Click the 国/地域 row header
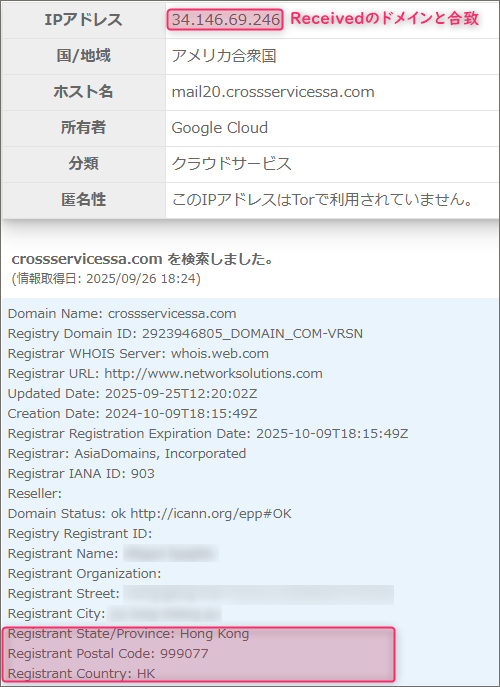 83,56
